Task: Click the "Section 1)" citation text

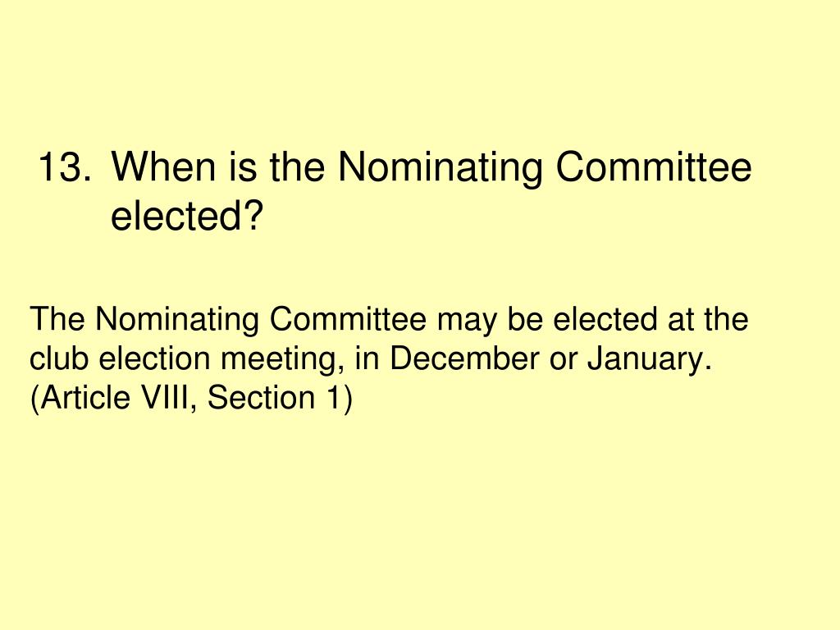Action: click(281, 399)
